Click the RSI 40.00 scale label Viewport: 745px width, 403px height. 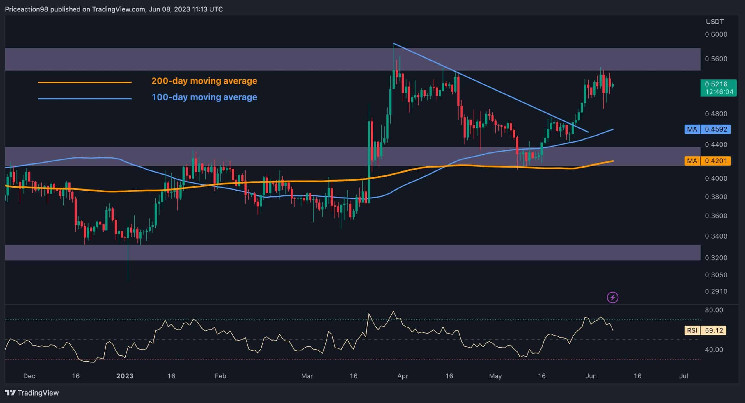[x=716, y=349]
